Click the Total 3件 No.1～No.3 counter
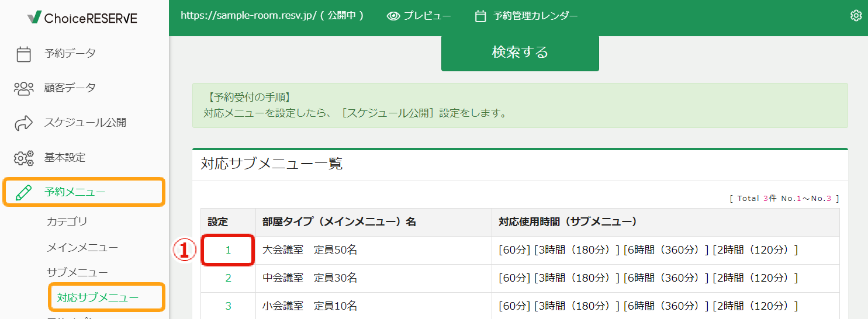 coord(784,198)
